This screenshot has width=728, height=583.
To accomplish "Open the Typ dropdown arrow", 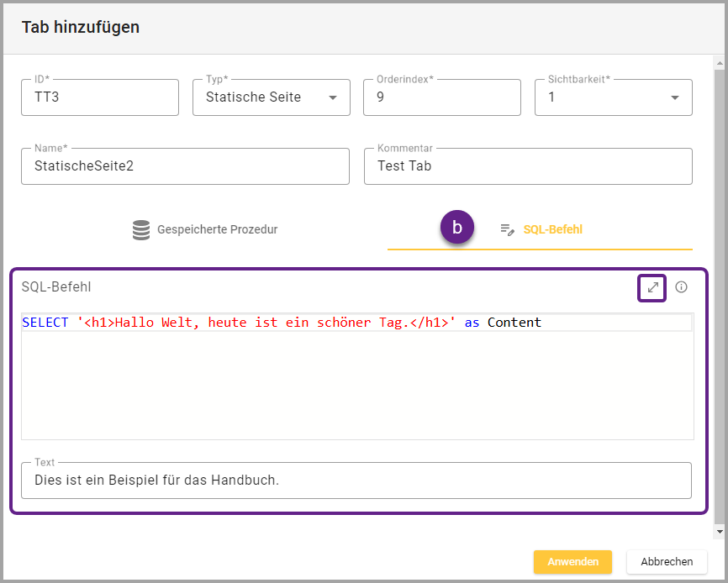I will pyautogui.click(x=333, y=97).
